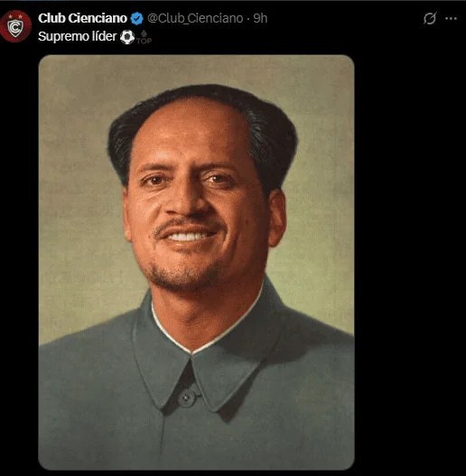Click the Grok explain-post icon
This screenshot has width=466, height=476.
tap(430, 18)
